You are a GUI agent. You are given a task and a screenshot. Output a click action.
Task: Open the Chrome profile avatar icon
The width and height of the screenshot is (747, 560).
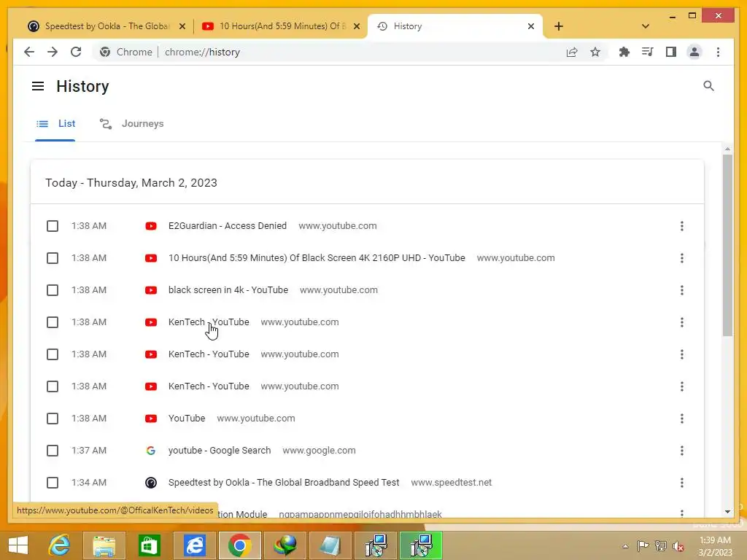(x=694, y=52)
